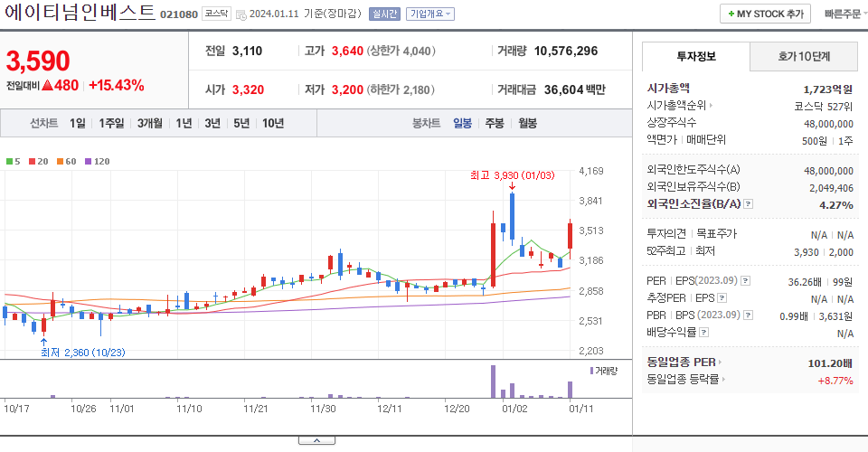Viewport: 868px width, 452px height.
Task: Open the 동일업종 PER link
Action: [x=684, y=363]
